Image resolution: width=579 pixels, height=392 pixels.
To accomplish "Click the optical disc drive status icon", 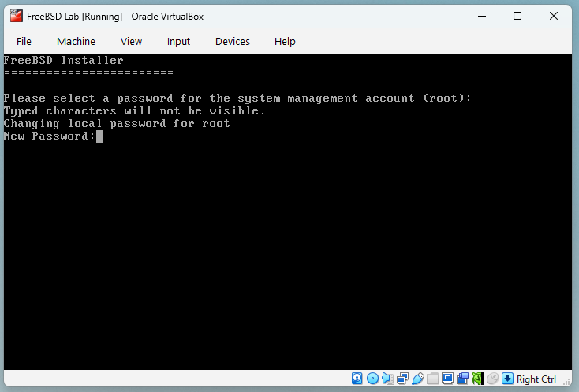I will point(372,379).
